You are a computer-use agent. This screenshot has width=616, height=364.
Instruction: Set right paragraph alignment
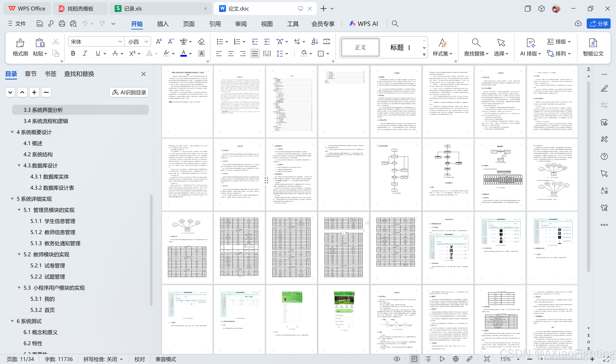point(243,53)
